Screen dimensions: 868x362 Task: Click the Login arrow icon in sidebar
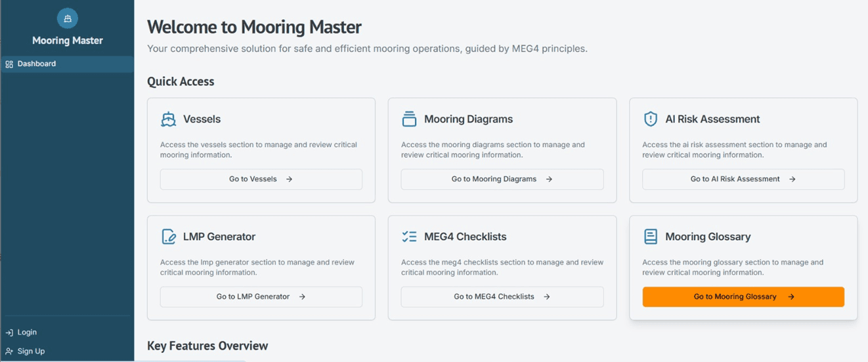pos(9,332)
